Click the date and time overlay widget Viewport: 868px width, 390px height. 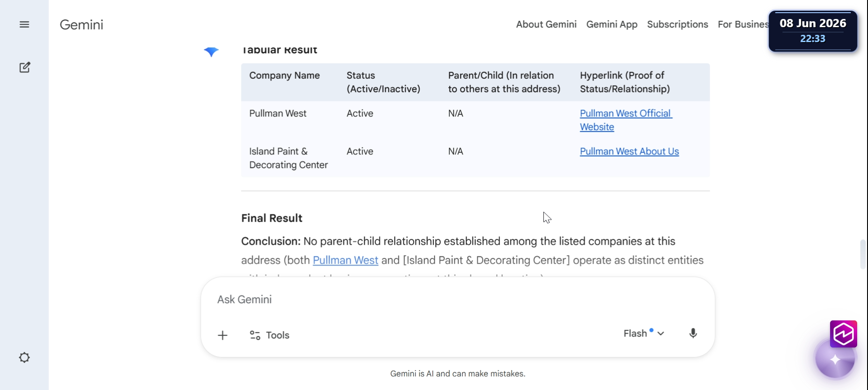tap(813, 31)
